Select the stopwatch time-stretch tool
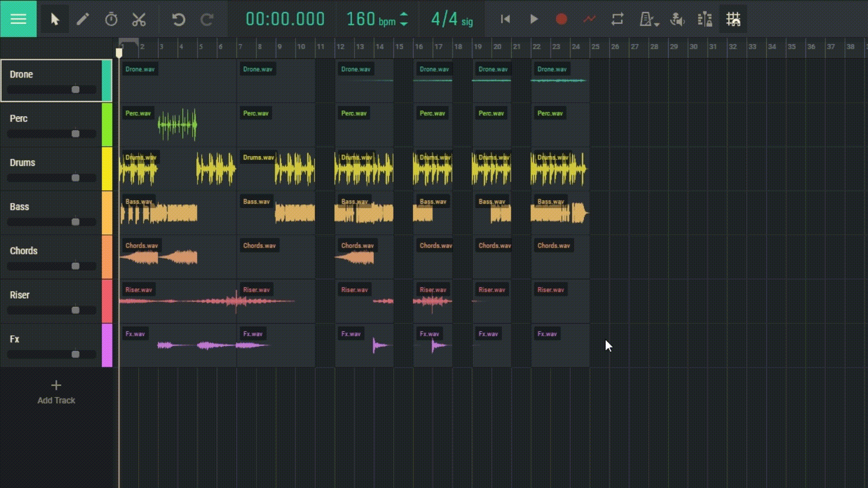 coord(111,19)
